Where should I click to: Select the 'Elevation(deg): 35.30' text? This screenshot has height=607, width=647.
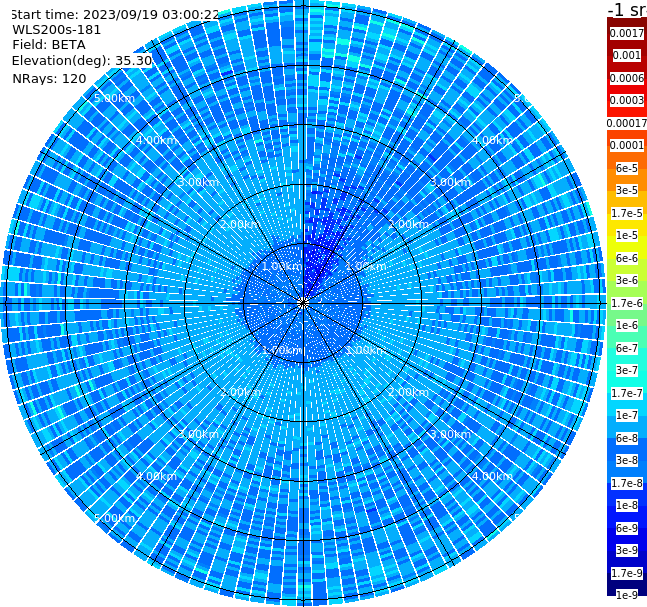82,61
